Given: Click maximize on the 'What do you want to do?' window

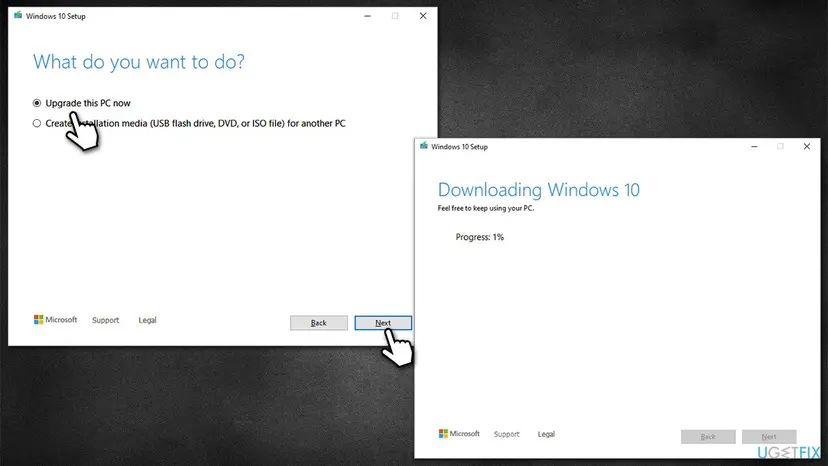Looking at the screenshot, I should [x=395, y=16].
